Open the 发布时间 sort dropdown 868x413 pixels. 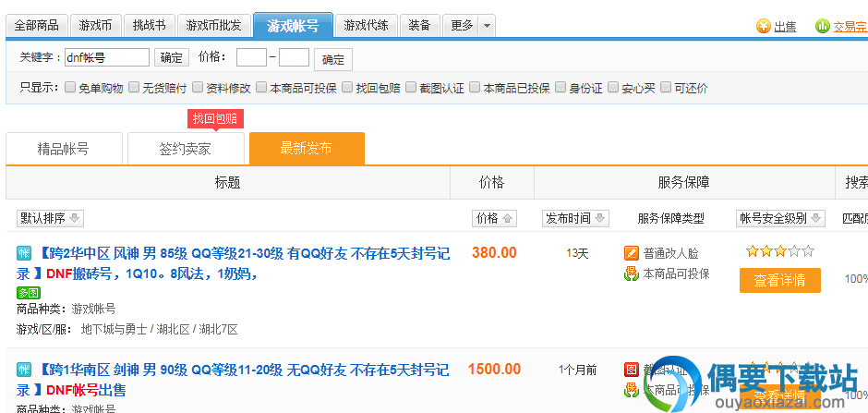tap(575, 218)
